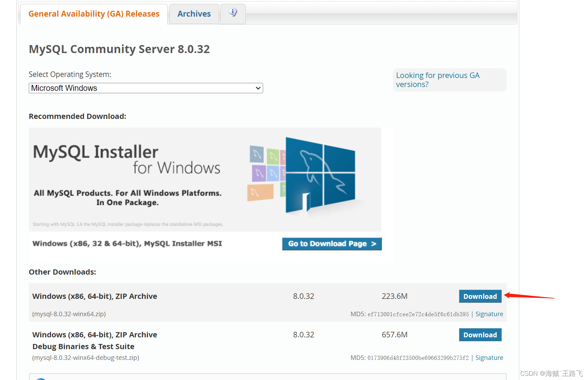Click the MD5 hash starting with 0173906d
Image resolution: width=588 pixels, height=380 pixels.
click(418, 358)
